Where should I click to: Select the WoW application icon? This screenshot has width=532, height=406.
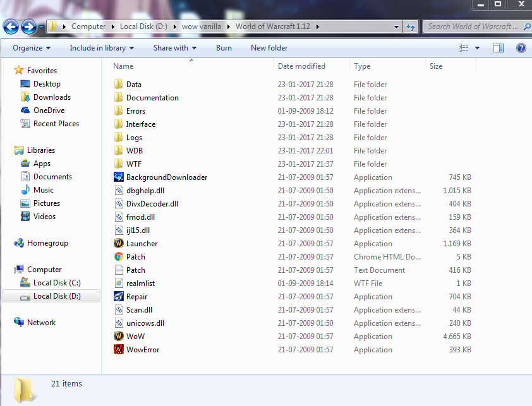pyautogui.click(x=118, y=336)
